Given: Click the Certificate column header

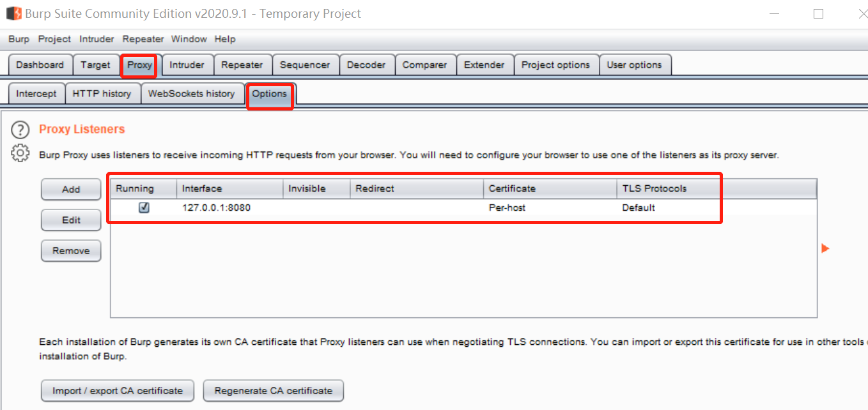Looking at the screenshot, I should (550, 188).
